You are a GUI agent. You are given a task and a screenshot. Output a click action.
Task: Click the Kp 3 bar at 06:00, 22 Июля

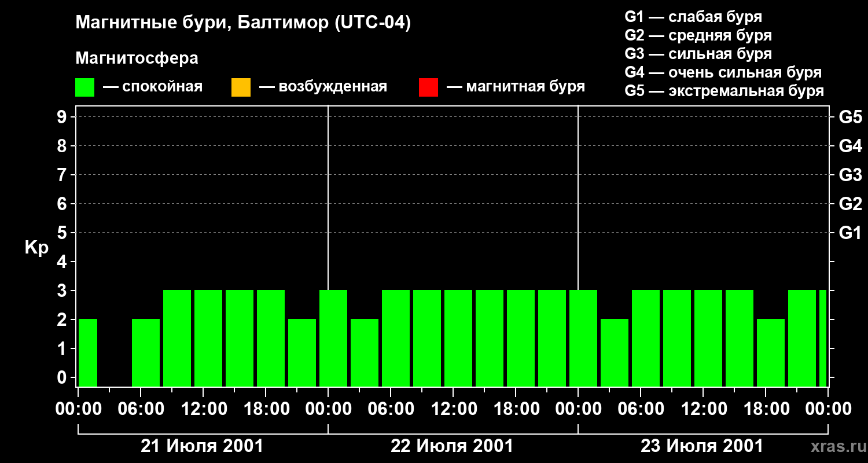(x=396, y=338)
